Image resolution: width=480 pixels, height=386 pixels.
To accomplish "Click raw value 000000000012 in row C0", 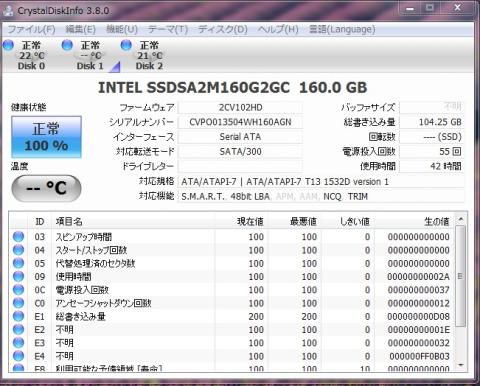I will coord(418,303).
